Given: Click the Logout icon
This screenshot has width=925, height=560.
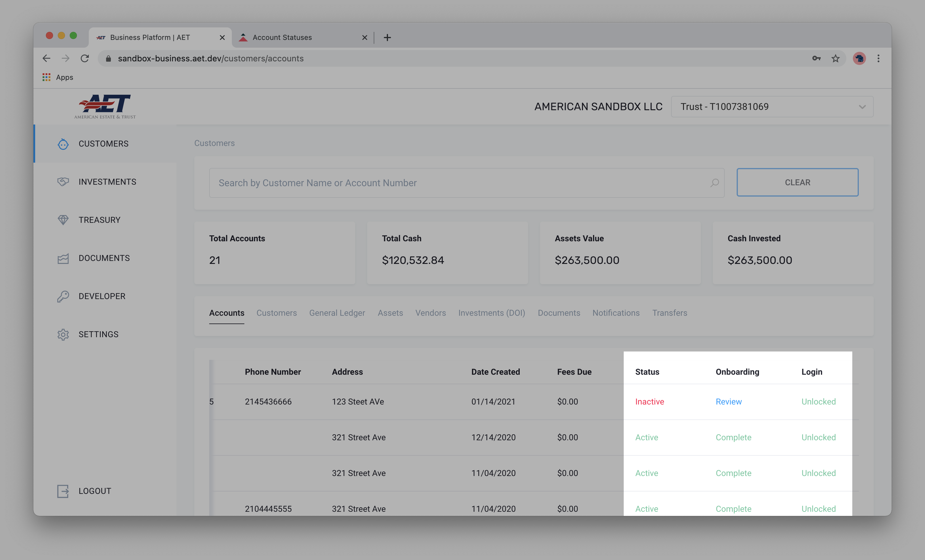Looking at the screenshot, I should pyautogui.click(x=63, y=491).
